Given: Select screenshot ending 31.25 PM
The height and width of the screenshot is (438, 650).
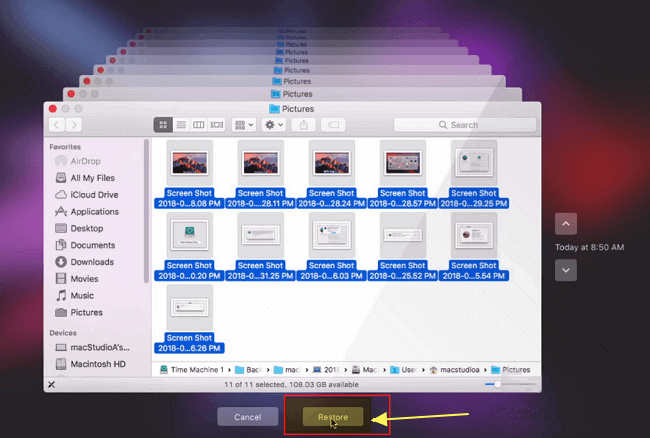Looking at the screenshot, I should (x=261, y=247).
